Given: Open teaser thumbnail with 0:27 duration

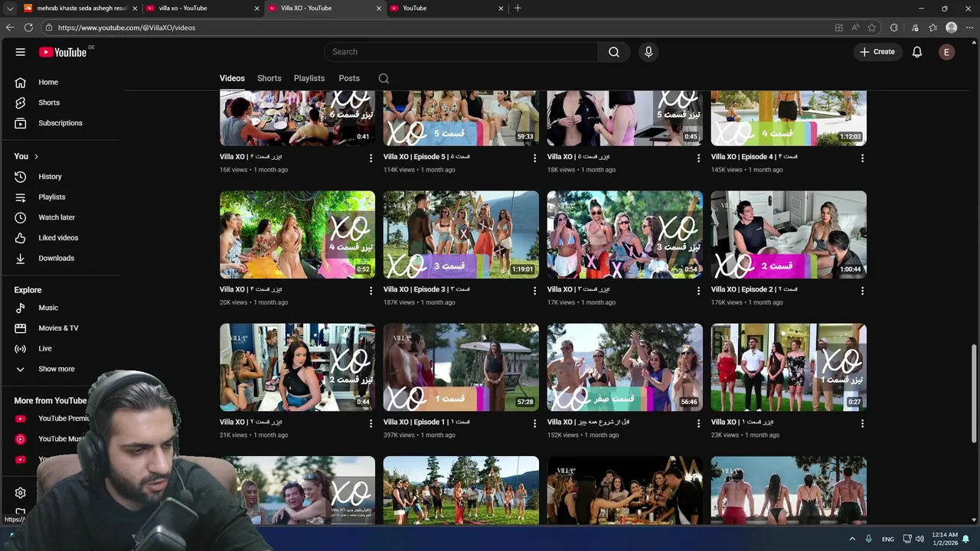Looking at the screenshot, I should pyautogui.click(x=789, y=367).
